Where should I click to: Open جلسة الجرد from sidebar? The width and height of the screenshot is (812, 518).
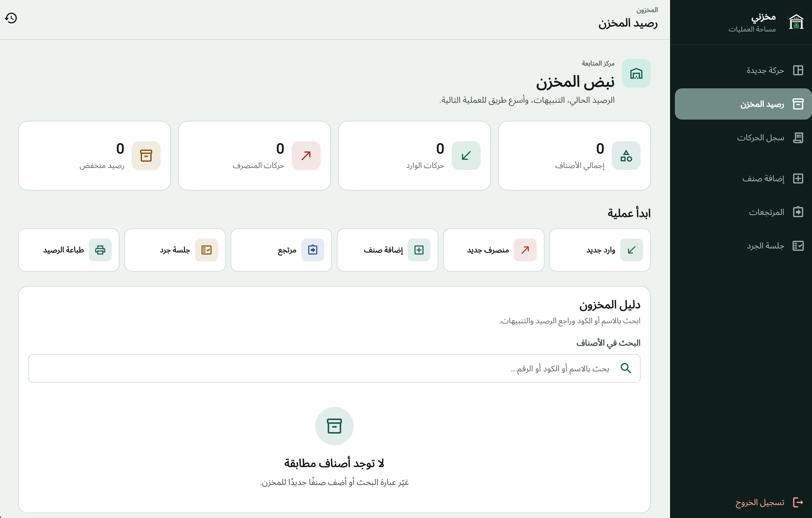(743, 246)
